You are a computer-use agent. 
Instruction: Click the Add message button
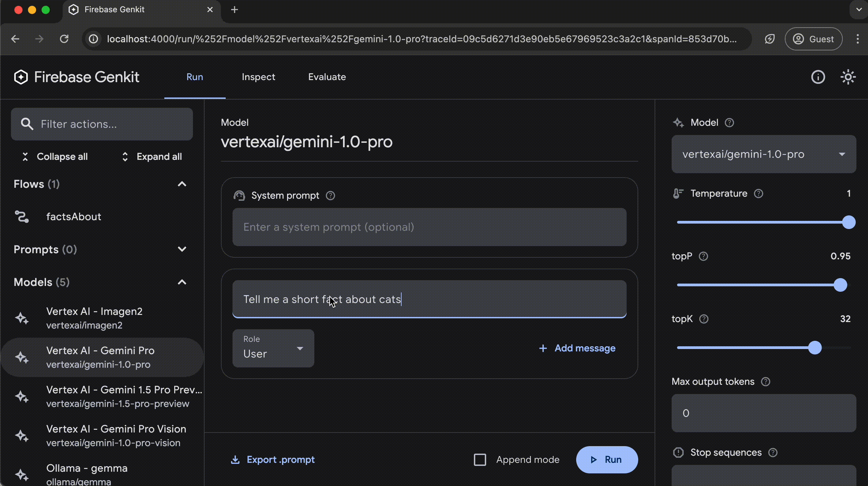(x=577, y=348)
